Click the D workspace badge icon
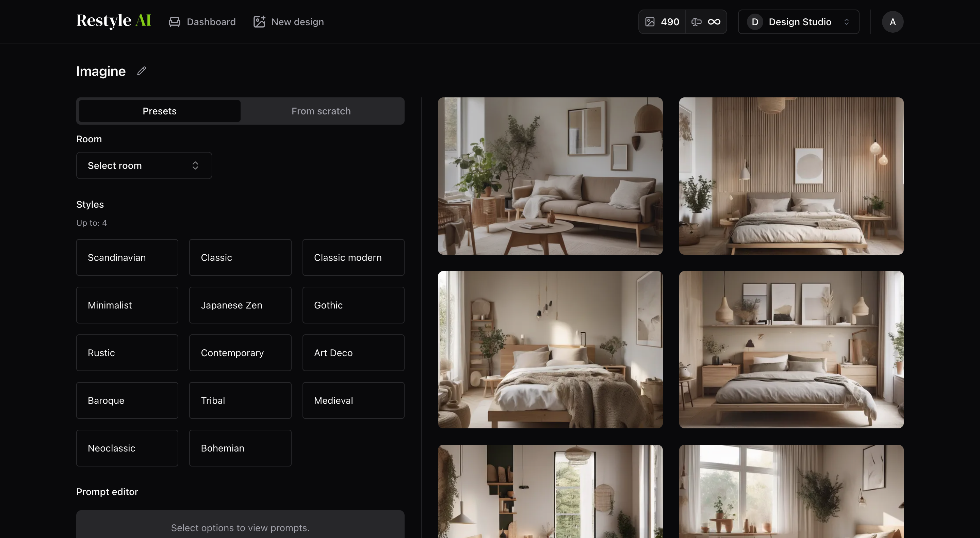This screenshot has width=980, height=538. pos(755,22)
